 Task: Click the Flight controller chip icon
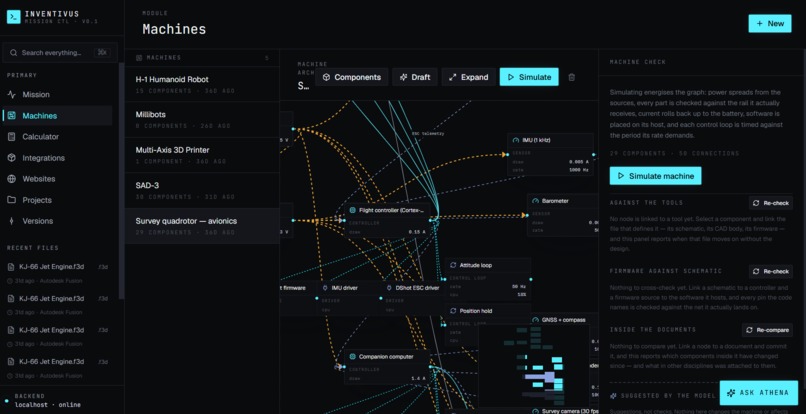click(352, 210)
